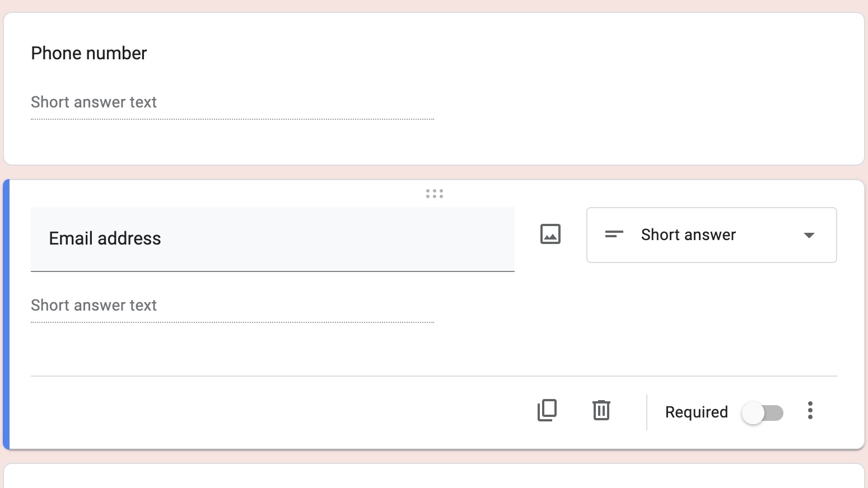Click the Email address question title field
This screenshot has height=488, width=868.
pyautogui.click(x=272, y=239)
